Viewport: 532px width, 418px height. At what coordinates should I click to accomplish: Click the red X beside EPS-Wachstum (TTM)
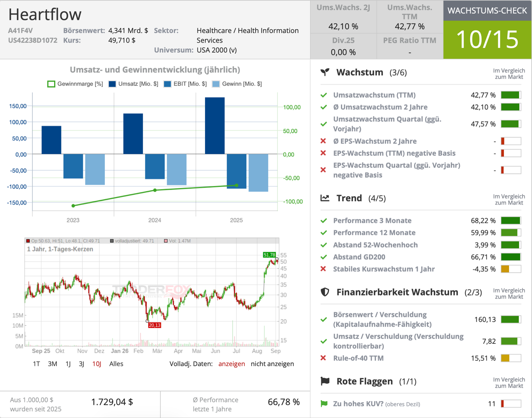point(323,153)
